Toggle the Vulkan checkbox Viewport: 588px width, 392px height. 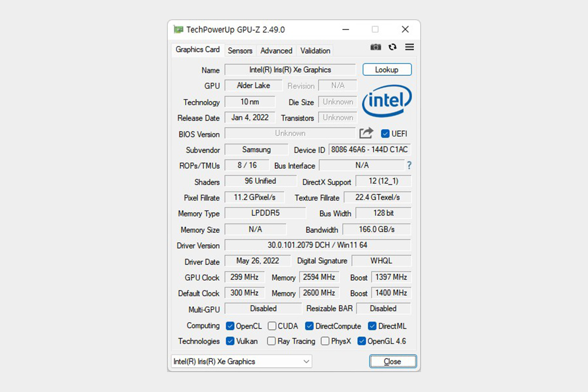(x=230, y=341)
